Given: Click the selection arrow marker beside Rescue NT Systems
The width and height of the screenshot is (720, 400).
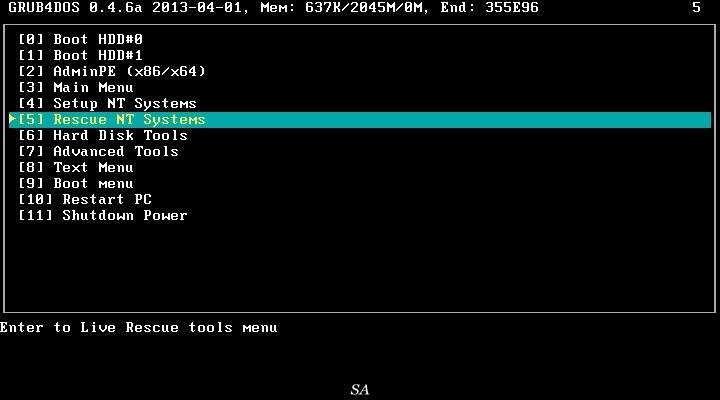Looking at the screenshot, I should pyautogui.click(x=12, y=119).
